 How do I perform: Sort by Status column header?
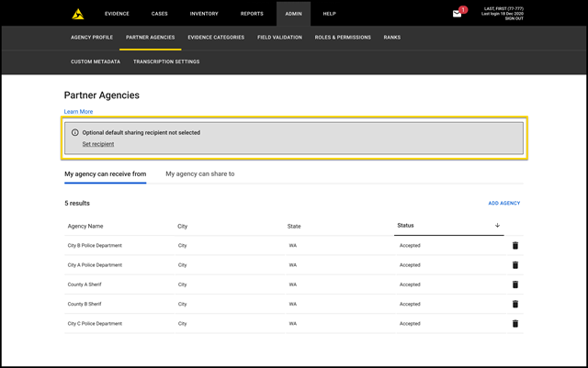pyautogui.click(x=405, y=225)
